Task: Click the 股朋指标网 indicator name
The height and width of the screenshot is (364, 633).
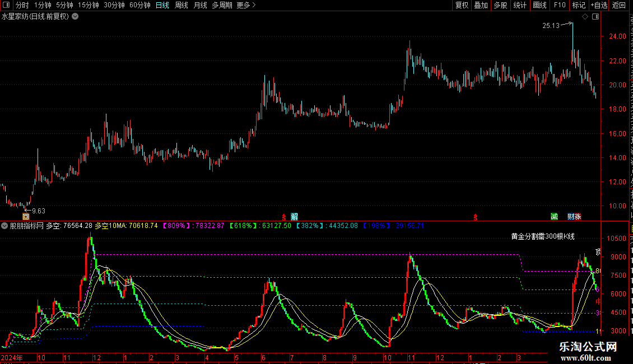Action: pyautogui.click(x=27, y=226)
